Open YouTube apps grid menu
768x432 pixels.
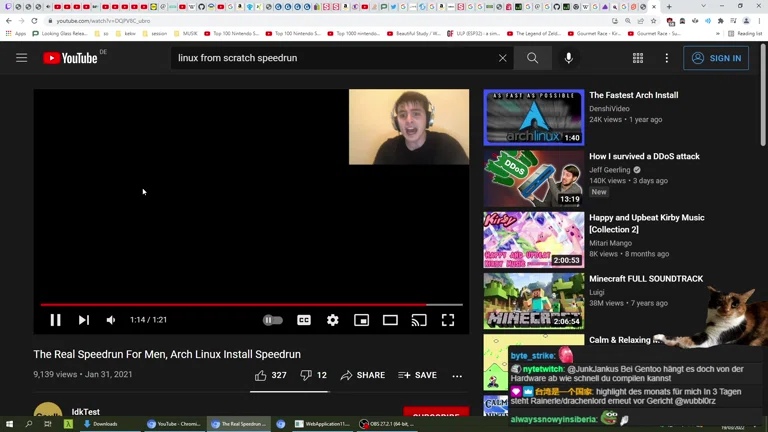[x=638, y=58]
